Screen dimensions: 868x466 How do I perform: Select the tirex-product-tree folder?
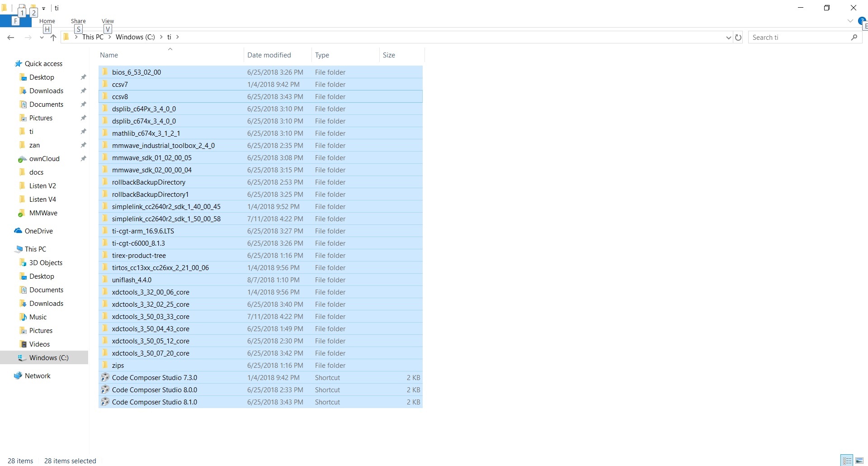(x=260, y=255)
